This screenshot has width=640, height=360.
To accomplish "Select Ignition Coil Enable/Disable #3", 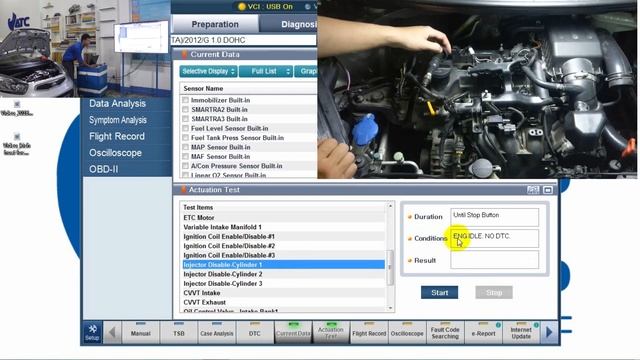I will point(284,255).
